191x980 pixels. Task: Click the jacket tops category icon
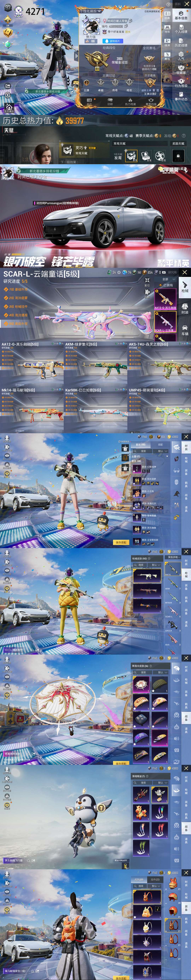tap(176, 494)
